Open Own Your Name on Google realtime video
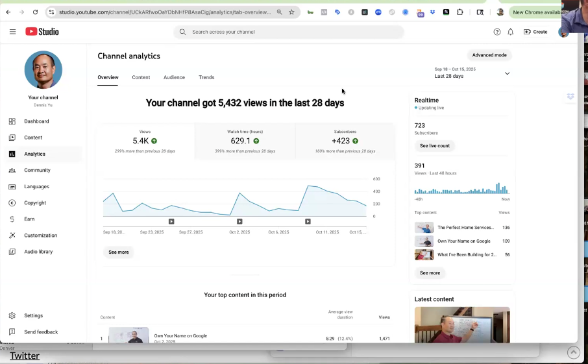The height and width of the screenshot is (364, 588). tap(462, 241)
